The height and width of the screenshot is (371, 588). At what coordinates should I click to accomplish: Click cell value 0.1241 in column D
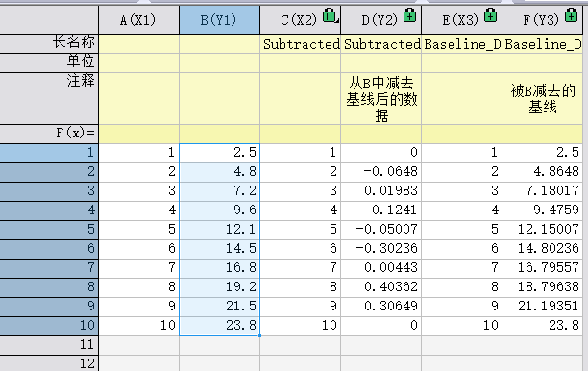(x=381, y=210)
